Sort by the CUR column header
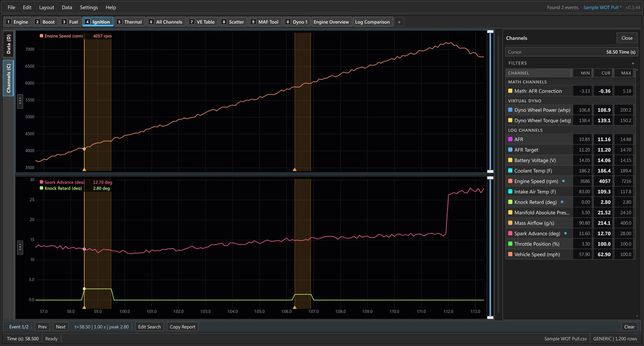Screen dimensions: 644x346 pyautogui.click(x=604, y=73)
